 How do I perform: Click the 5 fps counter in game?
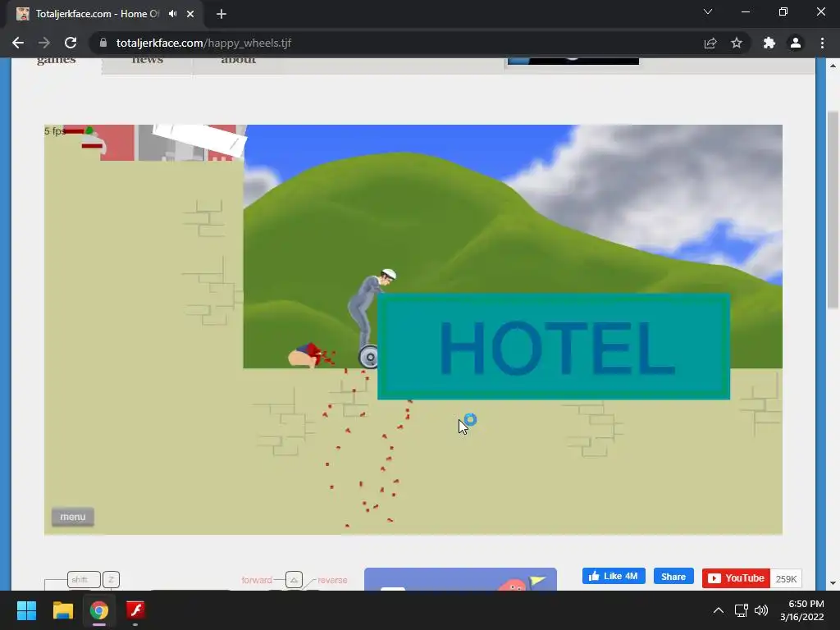(x=54, y=131)
